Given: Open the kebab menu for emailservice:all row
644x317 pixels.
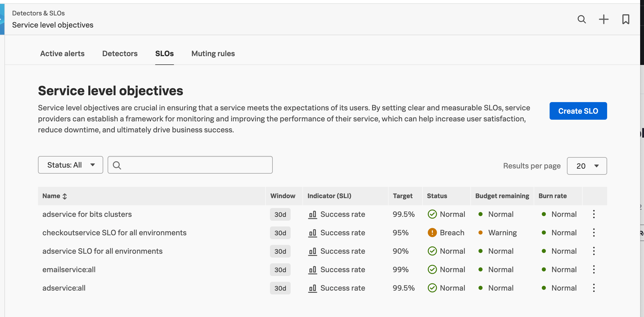Looking at the screenshot, I should point(594,270).
